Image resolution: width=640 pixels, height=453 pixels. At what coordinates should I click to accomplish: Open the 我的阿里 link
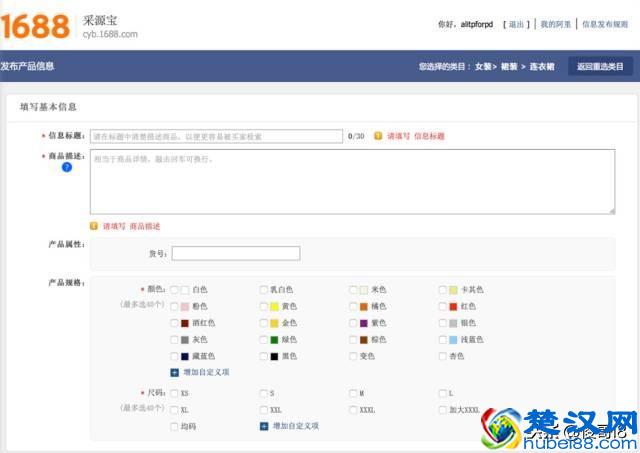click(556, 24)
